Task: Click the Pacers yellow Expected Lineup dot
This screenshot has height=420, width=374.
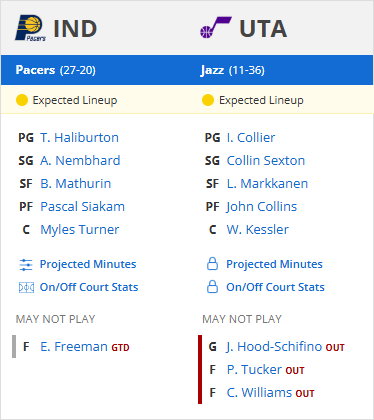Action: click(x=22, y=100)
